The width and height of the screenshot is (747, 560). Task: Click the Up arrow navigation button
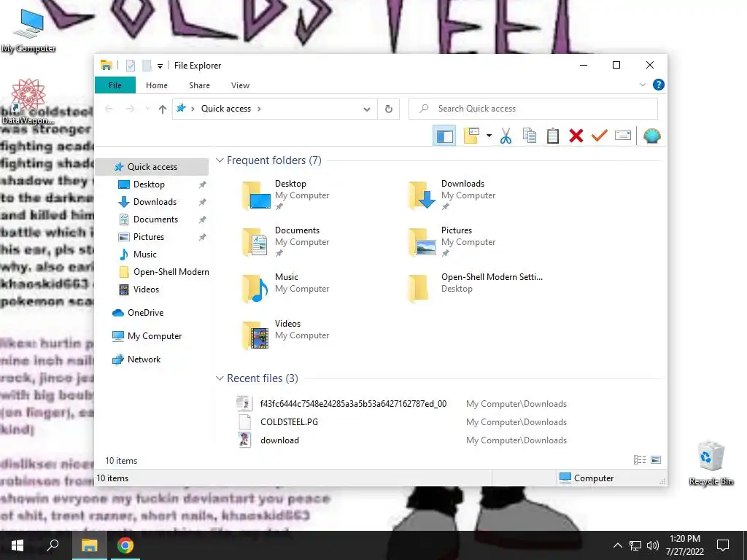(x=163, y=109)
